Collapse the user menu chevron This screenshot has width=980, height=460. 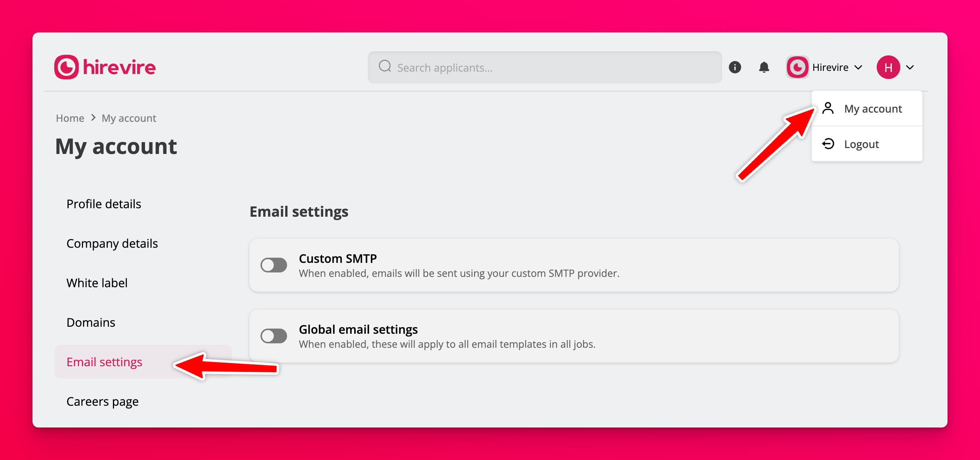click(x=910, y=68)
